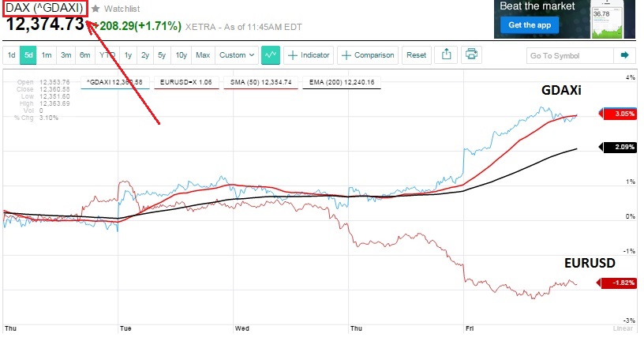Image resolution: width=644 pixels, height=356 pixels.
Task: Click the Fri axis label
Action: (x=470, y=328)
